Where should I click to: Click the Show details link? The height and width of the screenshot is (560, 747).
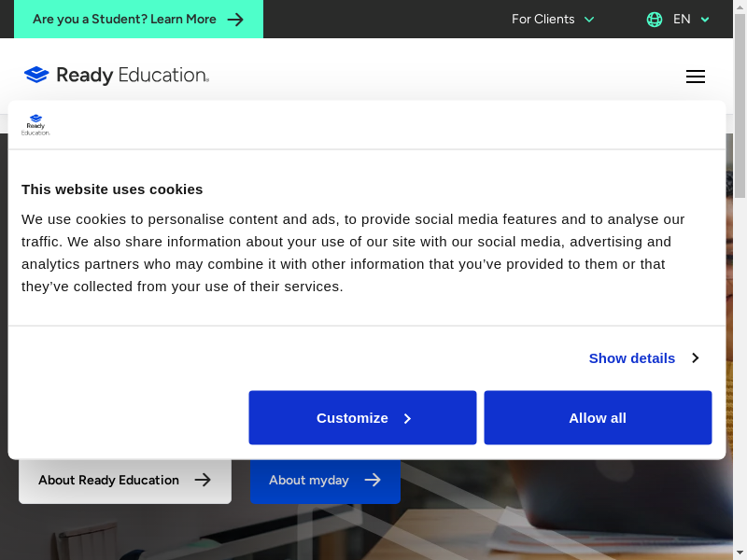[x=631, y=358]
